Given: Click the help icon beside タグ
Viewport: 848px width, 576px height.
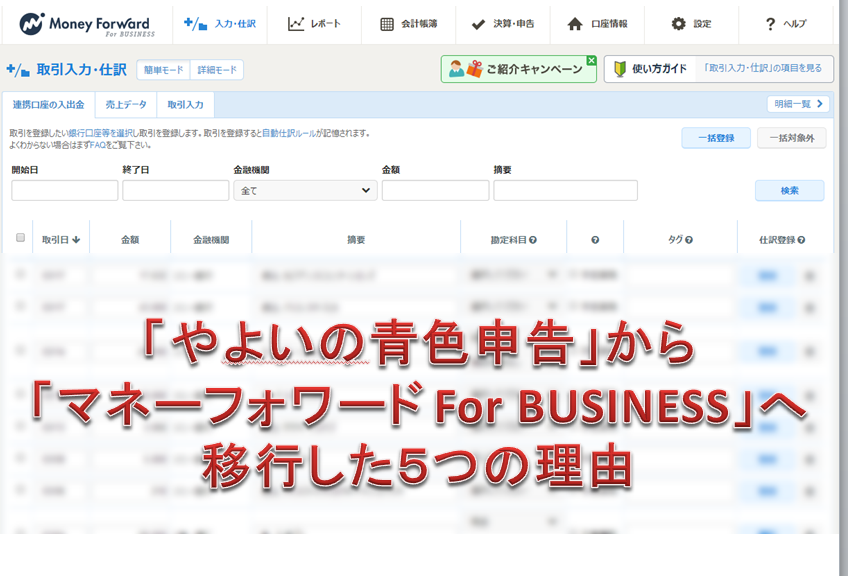Looking at the screenshot, I should [689, 240].
